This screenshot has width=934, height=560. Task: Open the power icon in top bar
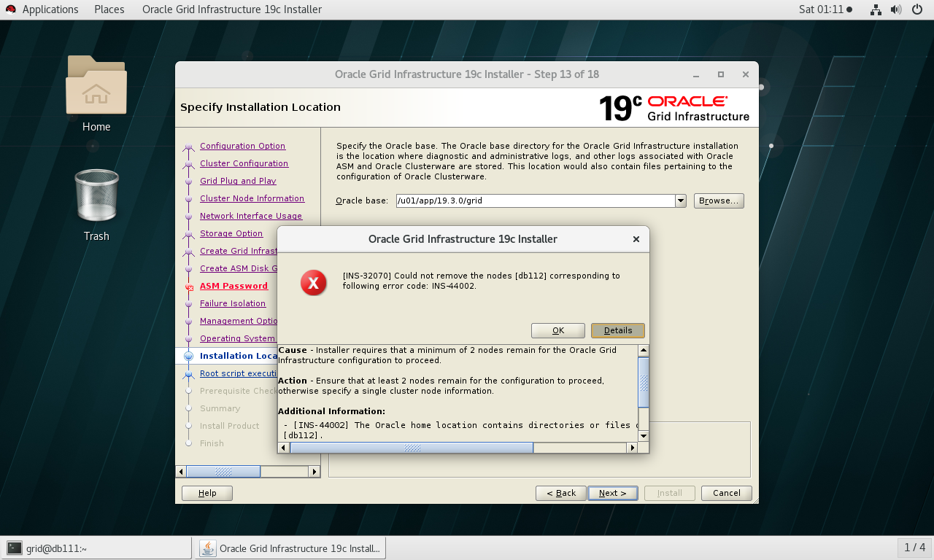[918, 9]
